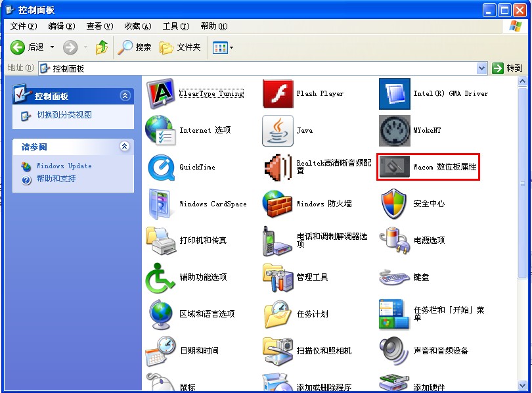Viewport: 532px width, 393px height.
Task: Open the views dropdown arrow
Action: (x=232, y=48)
